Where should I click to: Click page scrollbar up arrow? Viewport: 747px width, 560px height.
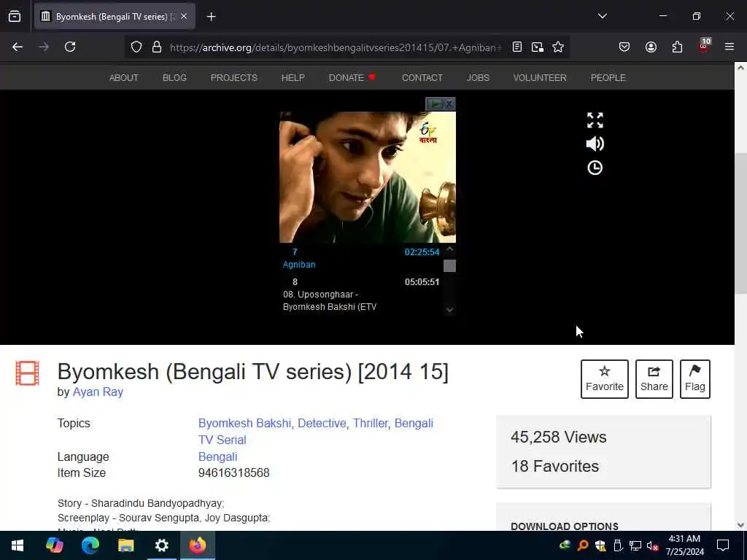pyautogui.click(x=740, y=68)
